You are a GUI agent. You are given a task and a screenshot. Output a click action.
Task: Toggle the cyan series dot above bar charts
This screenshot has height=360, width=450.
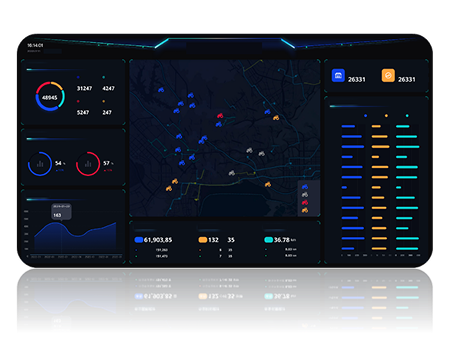pos(407,116)
